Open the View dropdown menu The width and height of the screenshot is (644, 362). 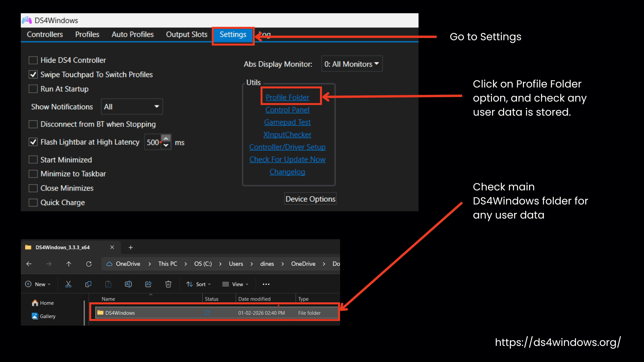(235, 284)
